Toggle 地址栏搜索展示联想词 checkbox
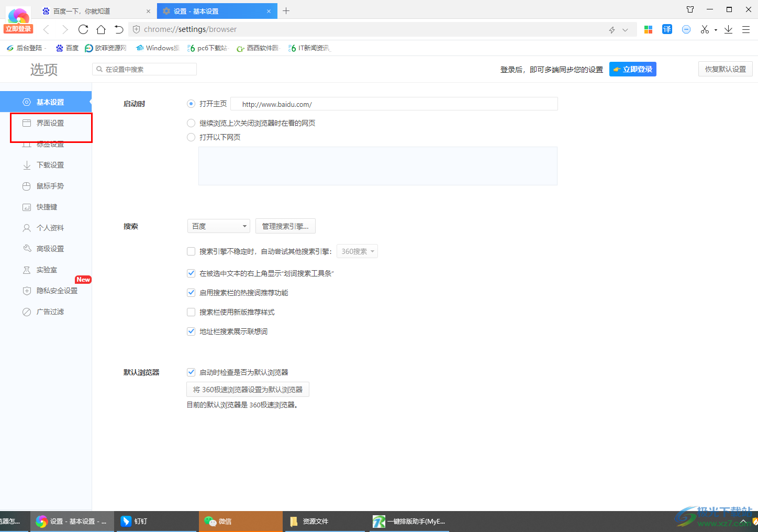Image resolution: width=758 pixels, height=532 pixels. [191, 331]
